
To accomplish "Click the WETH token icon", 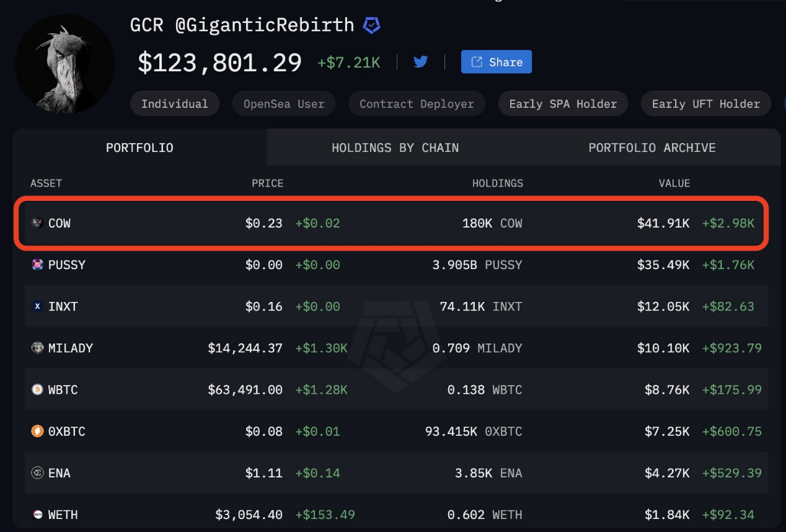I will (37, 515).
